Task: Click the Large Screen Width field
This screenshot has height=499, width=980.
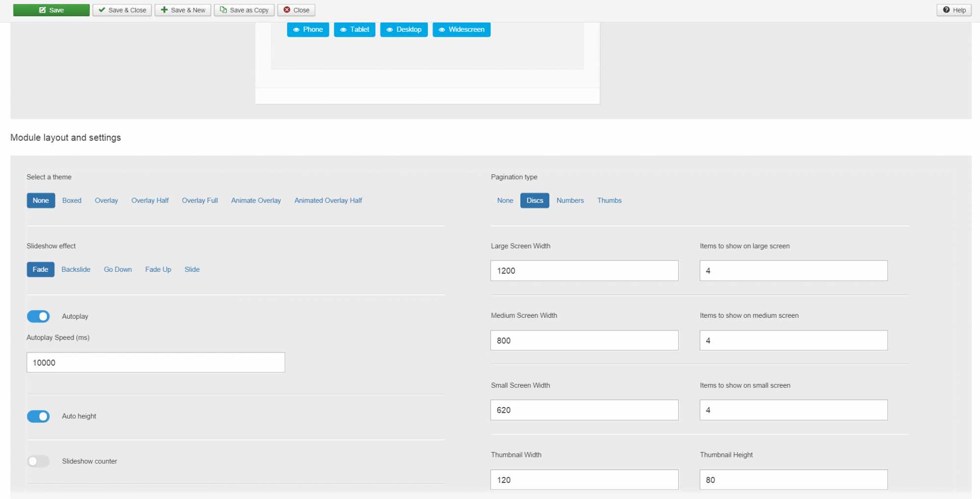Action: click(x=584, y=271)
